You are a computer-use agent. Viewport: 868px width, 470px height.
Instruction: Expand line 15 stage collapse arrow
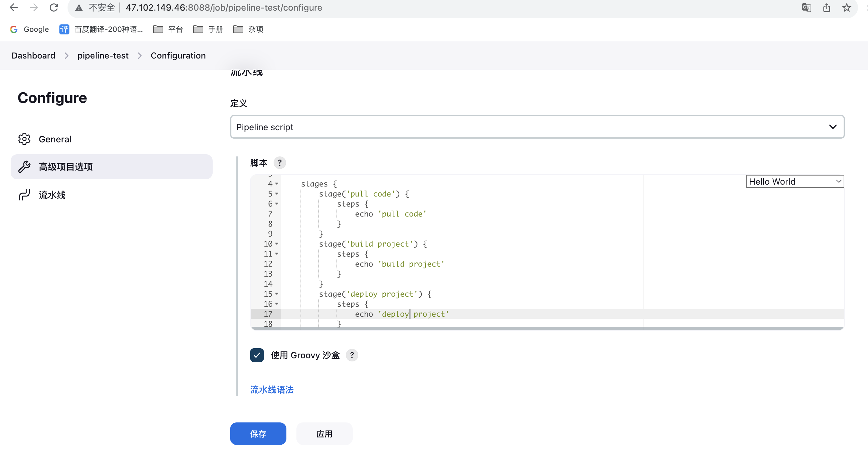coord(276,294)
